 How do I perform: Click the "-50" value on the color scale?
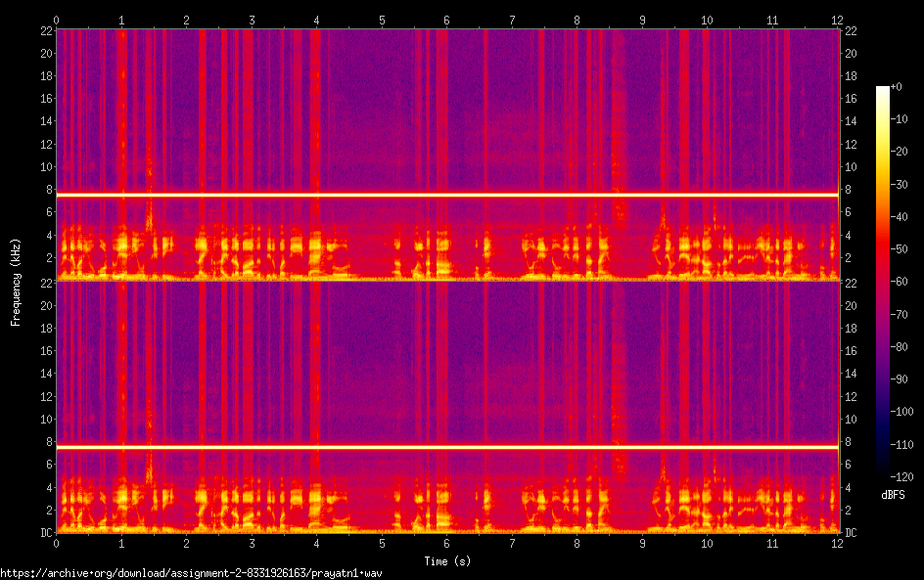tap(900, 249)
